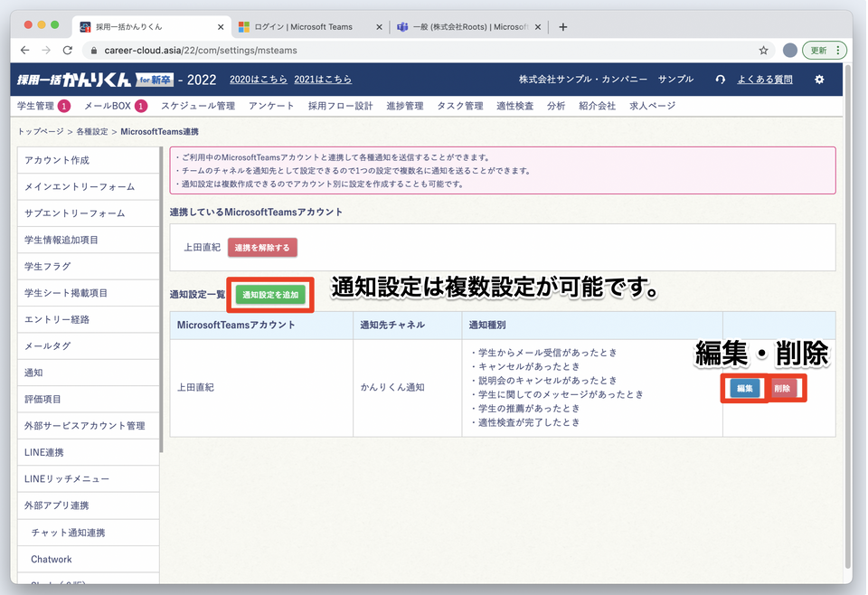This screenshot has height=595, width=868.
Task: Click the settings gear icon in header
Action: (x=819, y=80)
